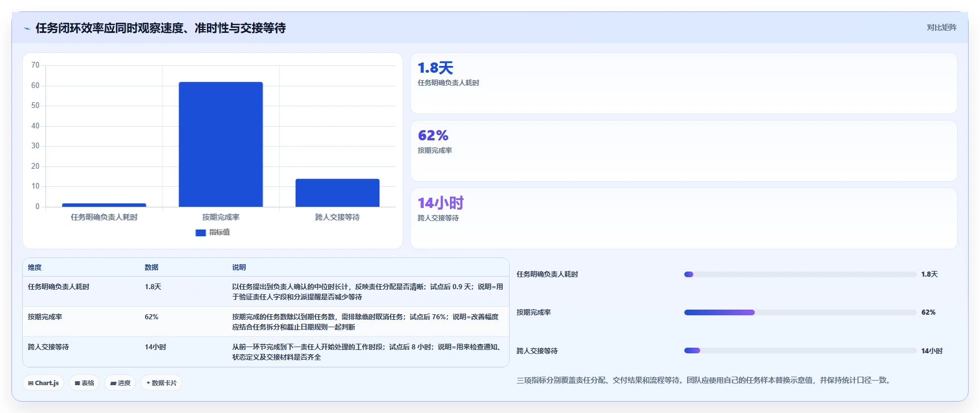The width and height of the screenshot is (980, 413).
Task: Click progress row label 跨人交接等待
Action: pyautogui.click(x=537, y=351)
